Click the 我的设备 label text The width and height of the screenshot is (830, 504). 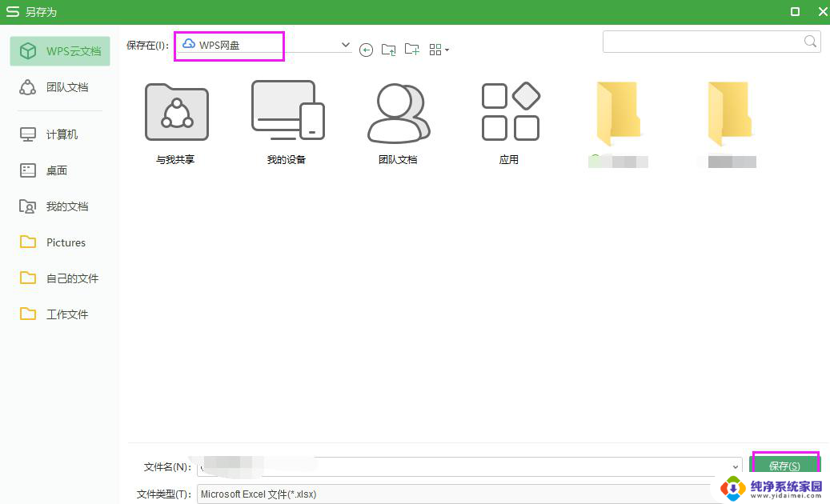click(x=287, y=160)
